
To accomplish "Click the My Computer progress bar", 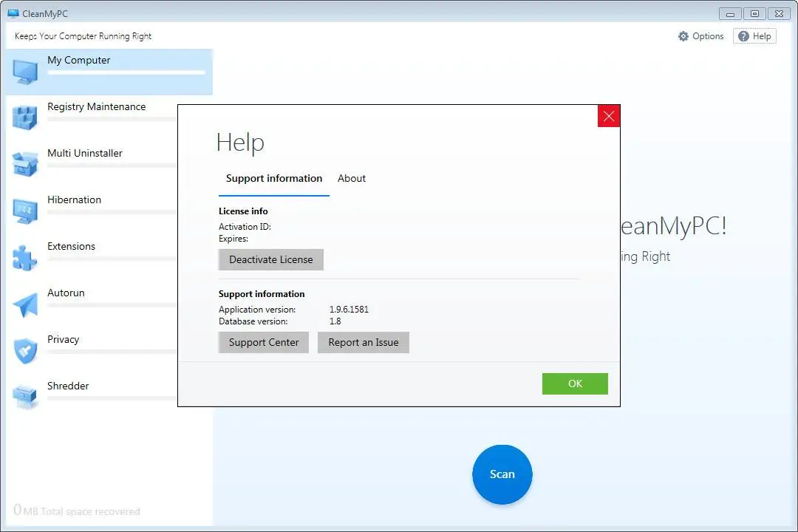I will click(126, 73).
